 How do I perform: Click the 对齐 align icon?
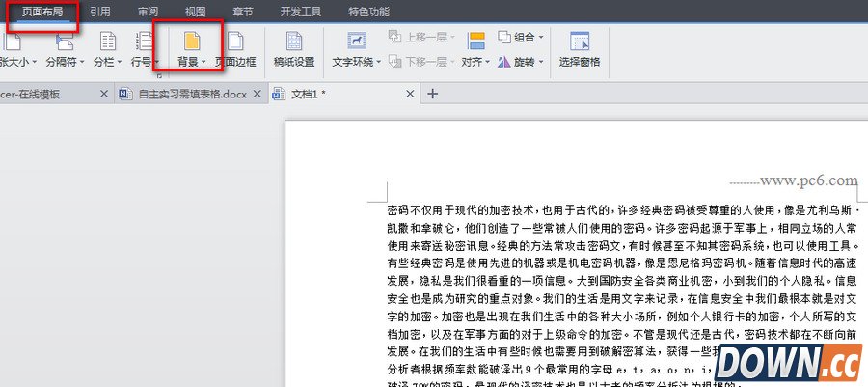[476, 41]
